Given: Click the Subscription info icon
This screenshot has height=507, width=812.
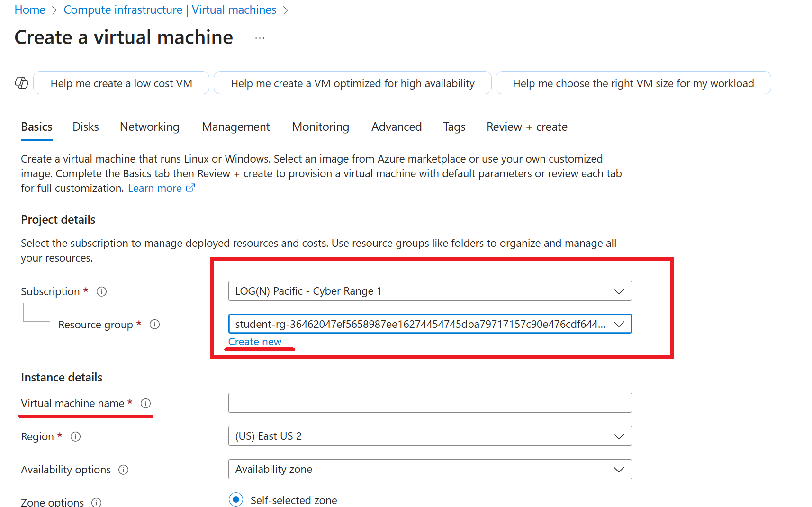Looking at the screenshot, I should tap(101, 291).
